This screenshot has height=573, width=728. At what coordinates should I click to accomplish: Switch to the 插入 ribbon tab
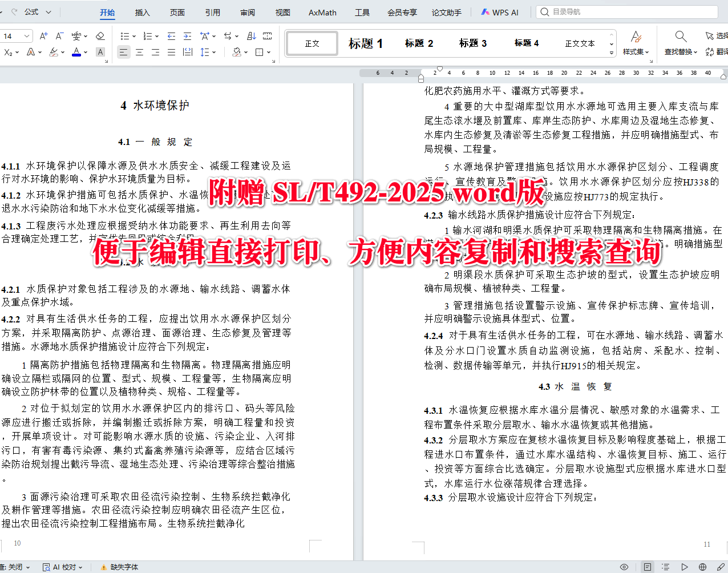(141, 12)
